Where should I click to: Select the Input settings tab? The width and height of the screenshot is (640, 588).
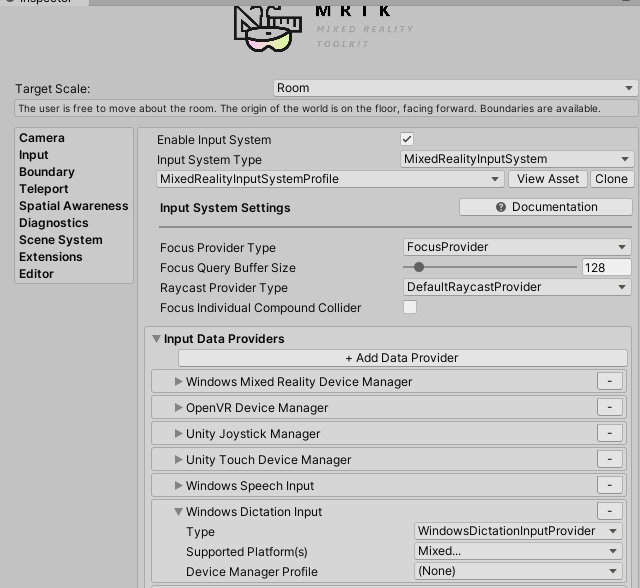[x=33, y=155]
